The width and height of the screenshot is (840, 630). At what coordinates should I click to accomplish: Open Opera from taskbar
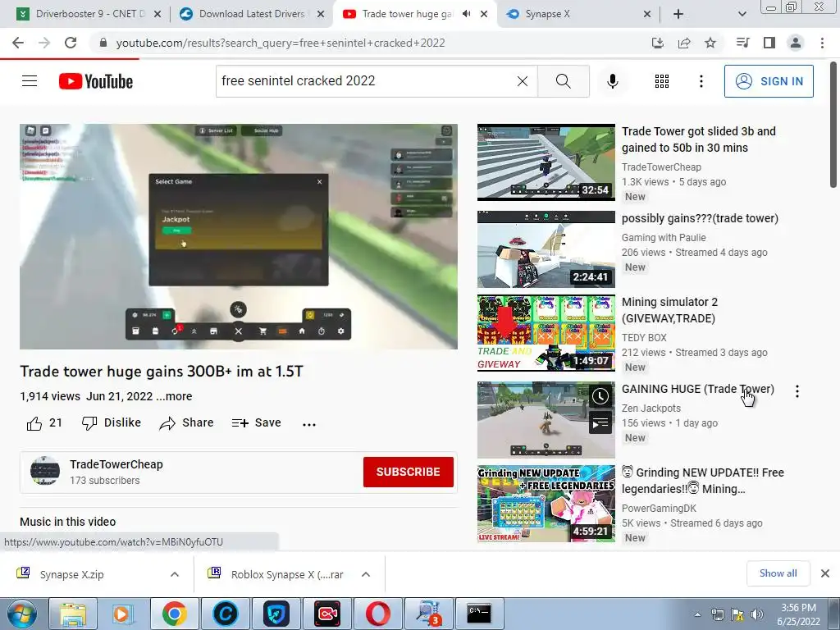(x=378, y=614)
